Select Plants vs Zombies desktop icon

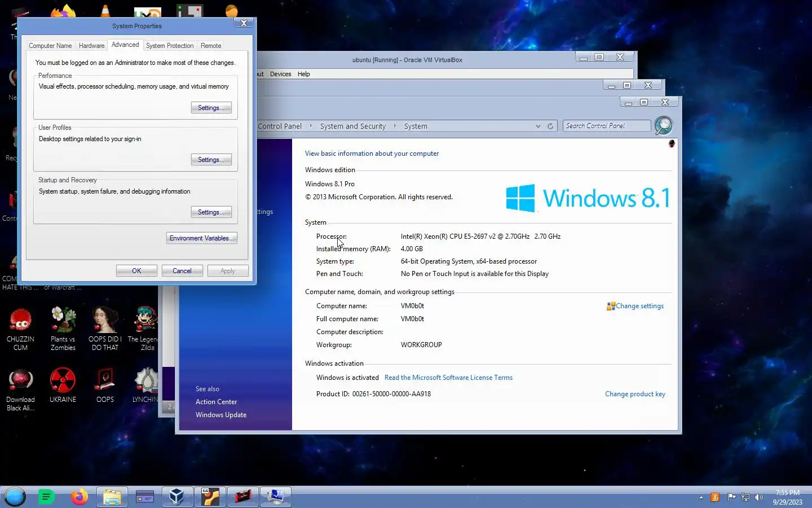point(63,329)
